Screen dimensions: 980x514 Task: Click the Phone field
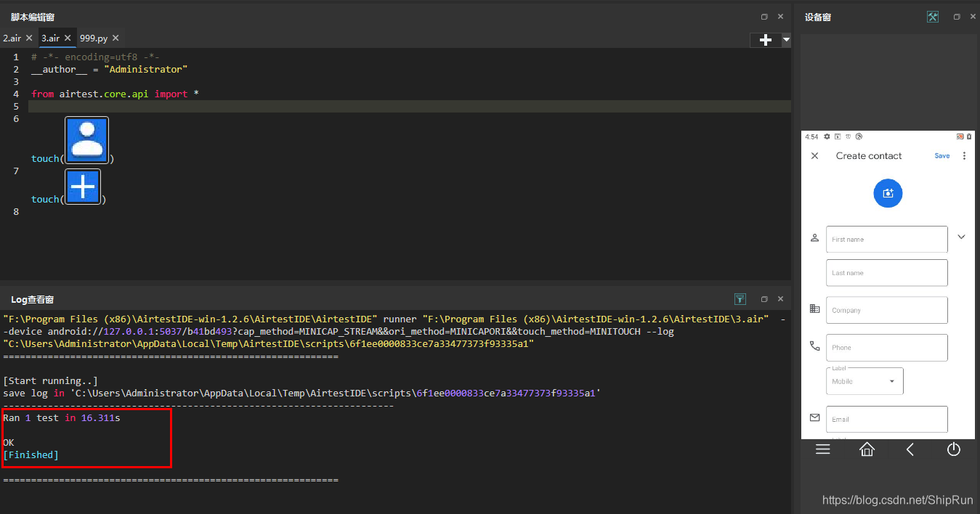pos(887,347)
